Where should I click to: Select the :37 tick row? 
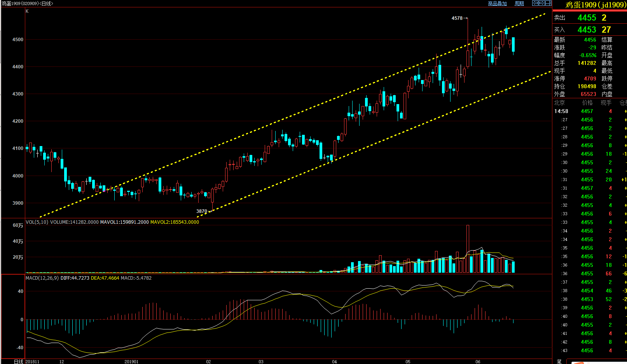click(x=590, y=282)
